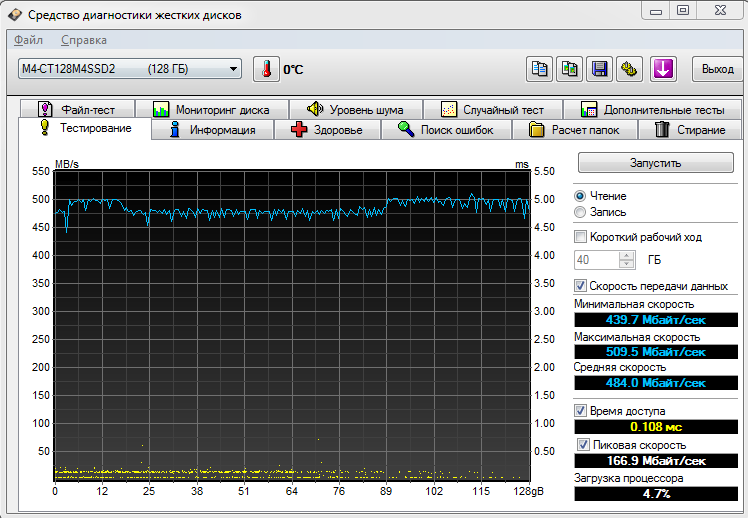Switch to the Мониторинг диска tab
The height and width of the screenshot is (518, 748).
[x=212, y=110]
